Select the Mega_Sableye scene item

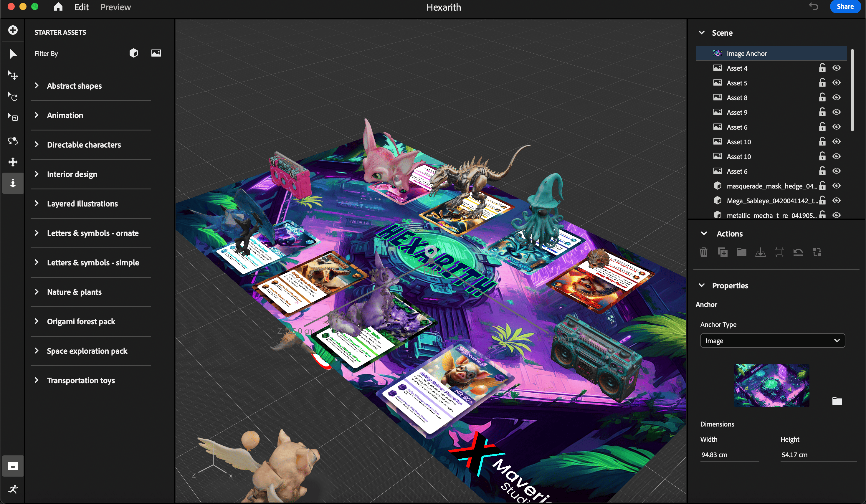pyautogui.click(x=771, y=201)
